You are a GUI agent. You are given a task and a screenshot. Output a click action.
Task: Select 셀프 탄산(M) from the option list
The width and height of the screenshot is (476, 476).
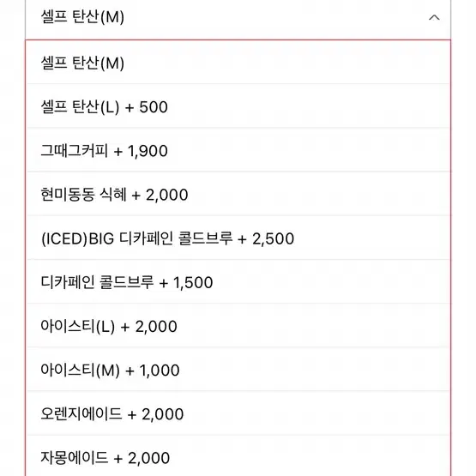(x=238, y=63)
